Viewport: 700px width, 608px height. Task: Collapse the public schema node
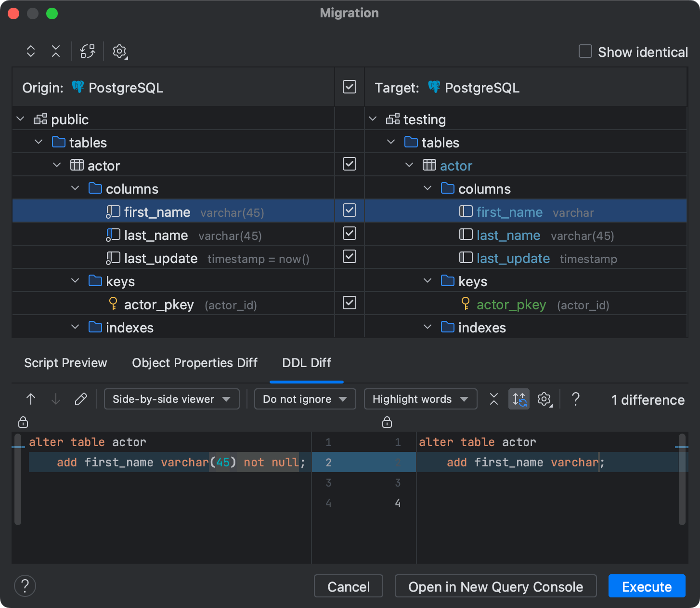pos(20,118)
